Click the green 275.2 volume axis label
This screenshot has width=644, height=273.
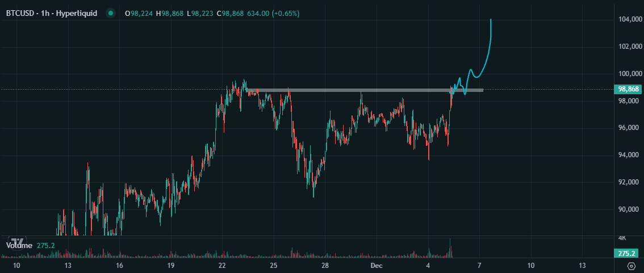[626, 253]
